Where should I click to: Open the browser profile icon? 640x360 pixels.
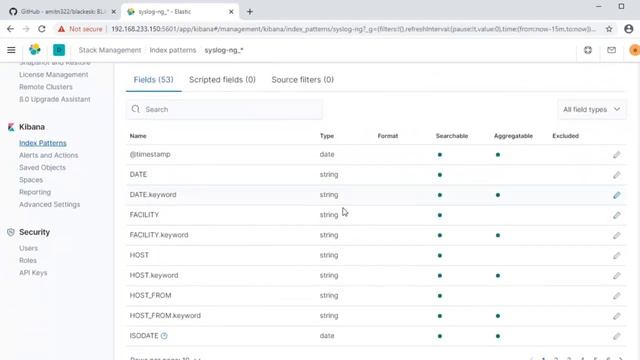pyautogui.click(x=629, y=29)
